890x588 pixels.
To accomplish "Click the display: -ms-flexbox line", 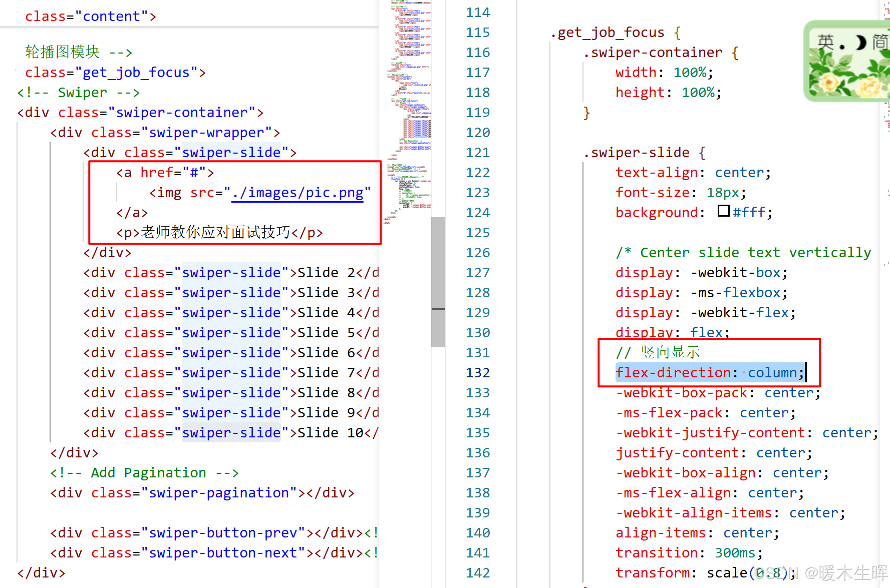I will click(x=701, y=293).
